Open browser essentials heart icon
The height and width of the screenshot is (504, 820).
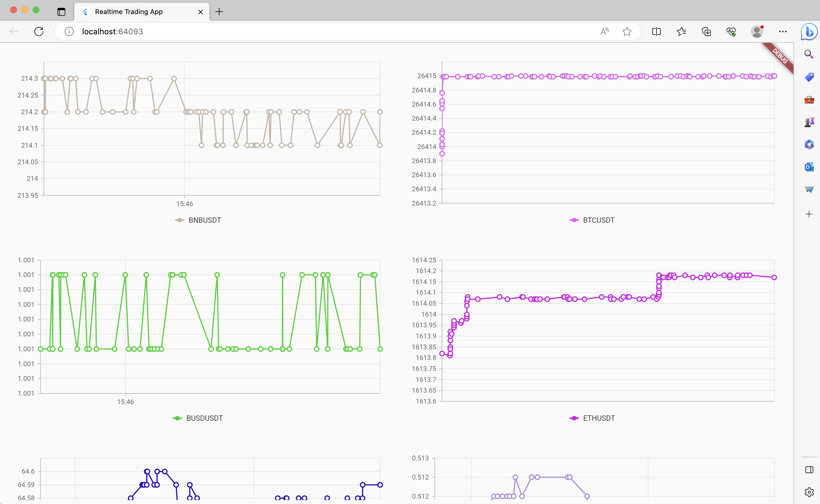[x=731, y=31]
